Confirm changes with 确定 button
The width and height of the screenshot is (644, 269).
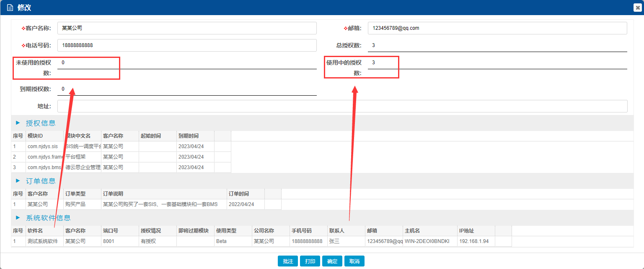pyautogui.click(x=332, y=261)
